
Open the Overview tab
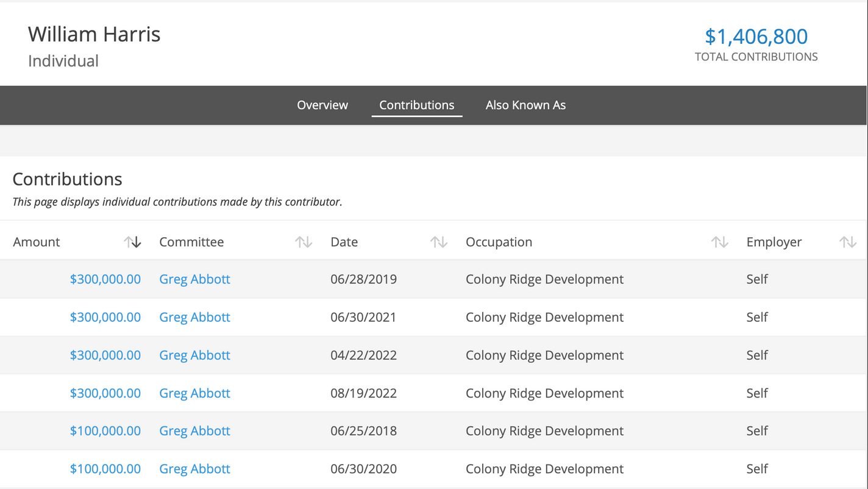322,105
